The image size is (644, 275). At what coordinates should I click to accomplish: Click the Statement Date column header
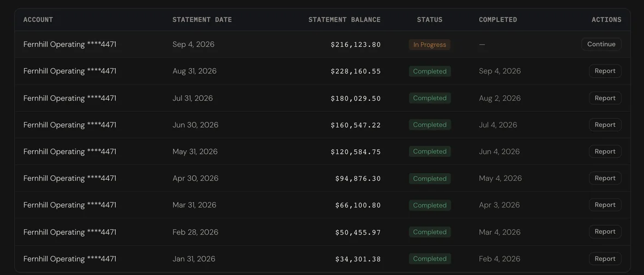pos(202,20)
